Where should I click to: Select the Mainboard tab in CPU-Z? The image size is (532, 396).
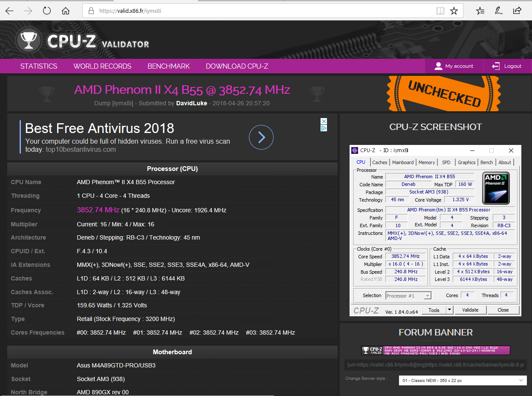coord(403,162)
